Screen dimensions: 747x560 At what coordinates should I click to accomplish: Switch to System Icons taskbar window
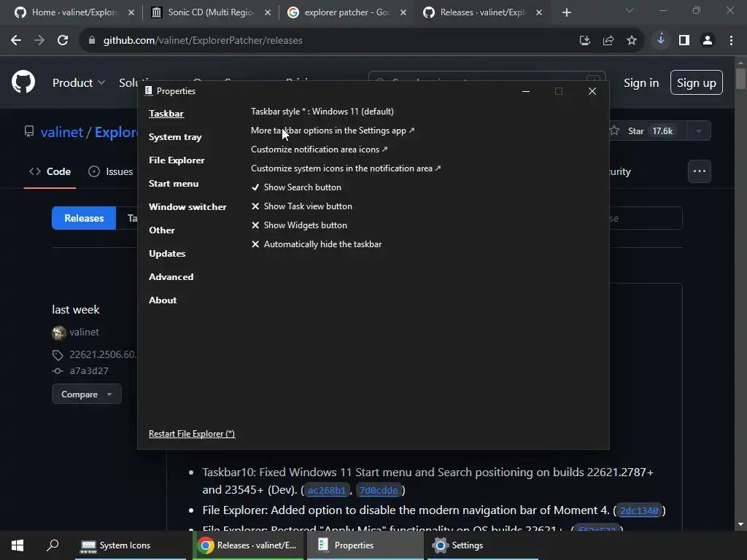tap(130, 545)
